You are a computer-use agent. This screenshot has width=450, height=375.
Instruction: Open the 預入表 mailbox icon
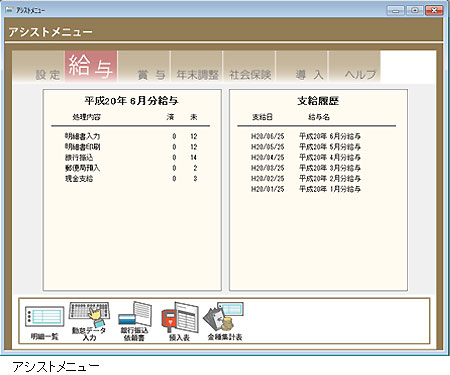pyautogui.click(x=179, y=321)
